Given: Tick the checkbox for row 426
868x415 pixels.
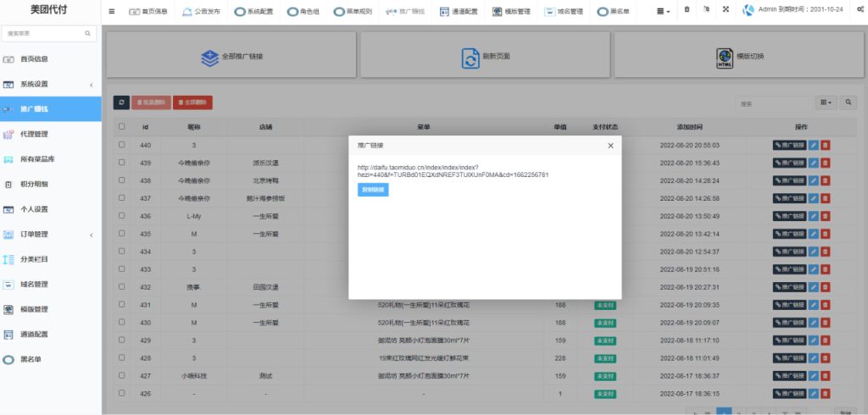Looking at the screenshot, I should pos(122,393).
